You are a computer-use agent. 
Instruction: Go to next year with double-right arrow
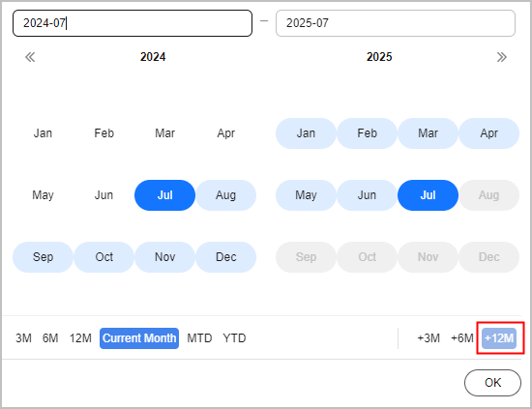501,57
